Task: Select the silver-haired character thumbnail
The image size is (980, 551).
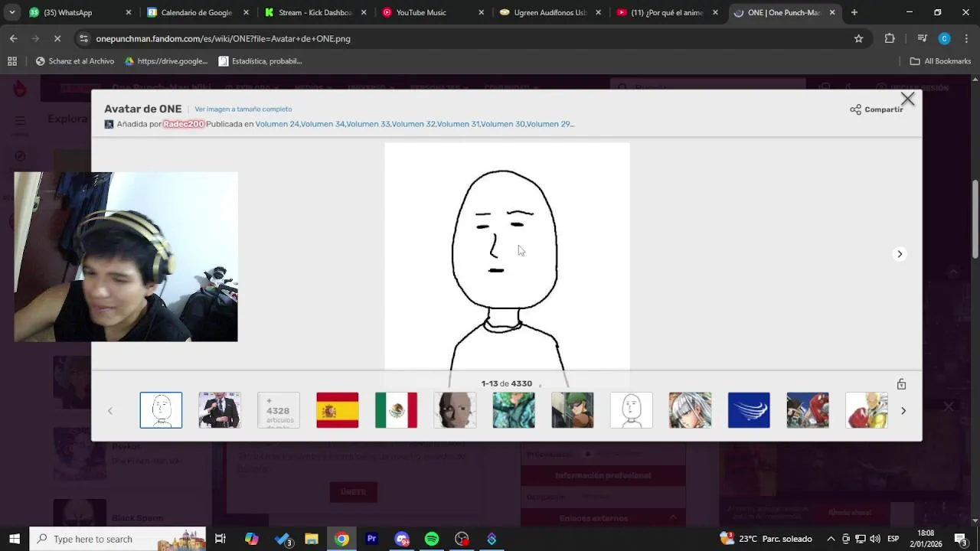Action: (x=690, y=410)
